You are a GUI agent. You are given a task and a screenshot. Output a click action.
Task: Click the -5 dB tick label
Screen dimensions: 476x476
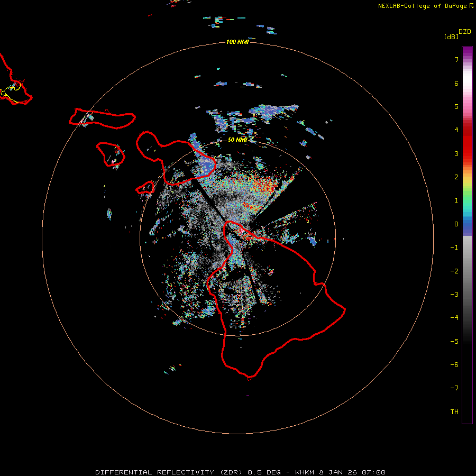(x=454, y=342)
